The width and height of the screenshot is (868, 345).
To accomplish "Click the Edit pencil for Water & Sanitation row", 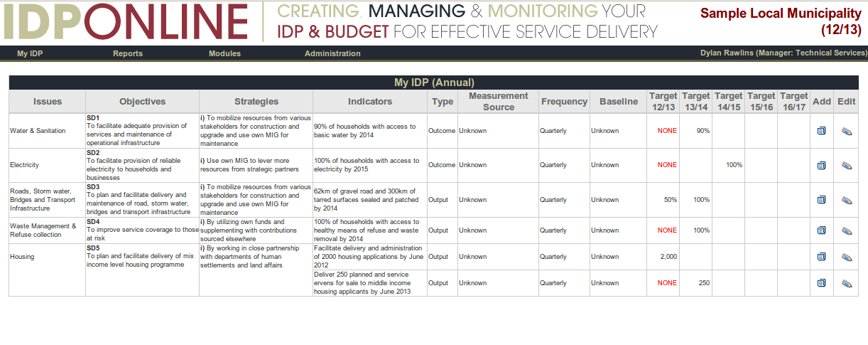I will [x=846, y=131].
